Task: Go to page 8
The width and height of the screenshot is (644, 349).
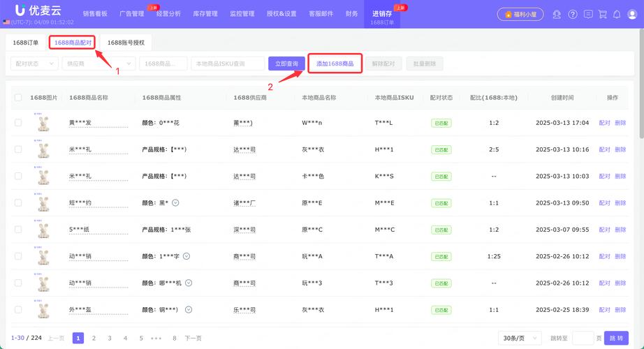Action: tap(175, 339)
